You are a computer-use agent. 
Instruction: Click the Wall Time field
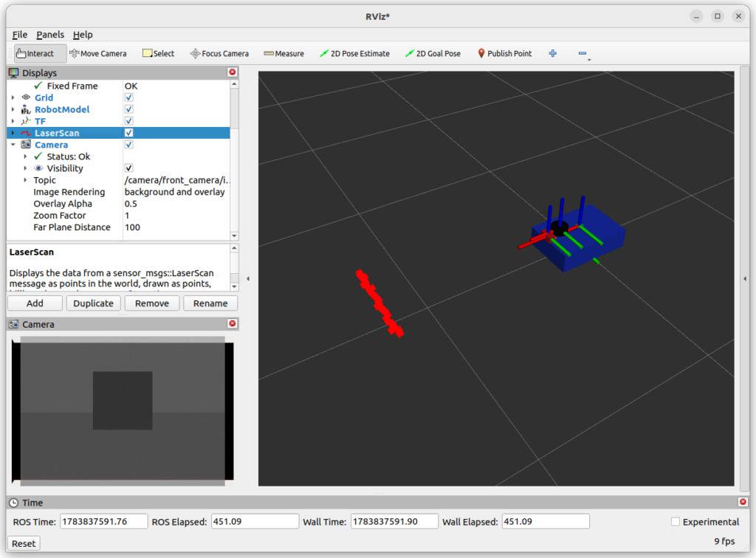pos(394,521)
